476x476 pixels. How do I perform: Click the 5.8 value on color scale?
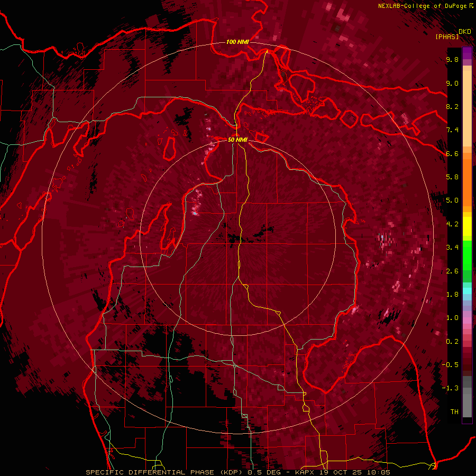click(452, 177)
